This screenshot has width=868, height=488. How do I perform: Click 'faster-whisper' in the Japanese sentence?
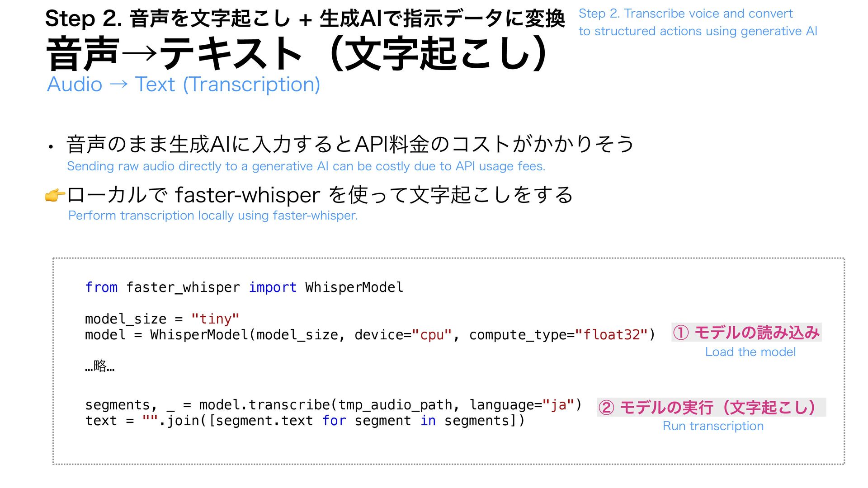pos(247,196)
